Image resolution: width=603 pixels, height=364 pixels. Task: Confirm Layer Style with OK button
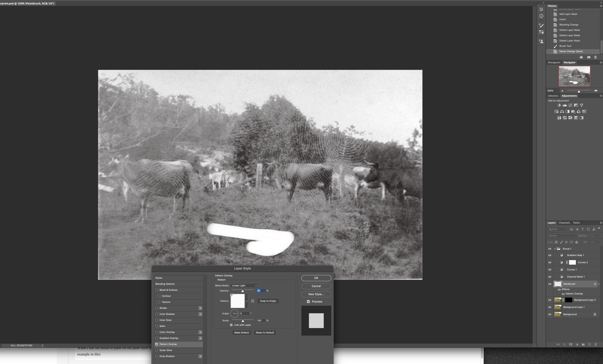point(316,278)
